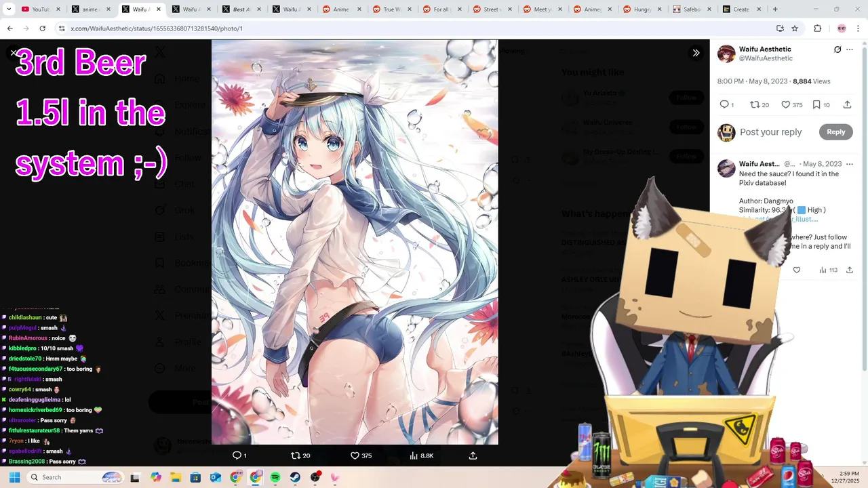Click install app icon in address bar

tap(780, 28)
